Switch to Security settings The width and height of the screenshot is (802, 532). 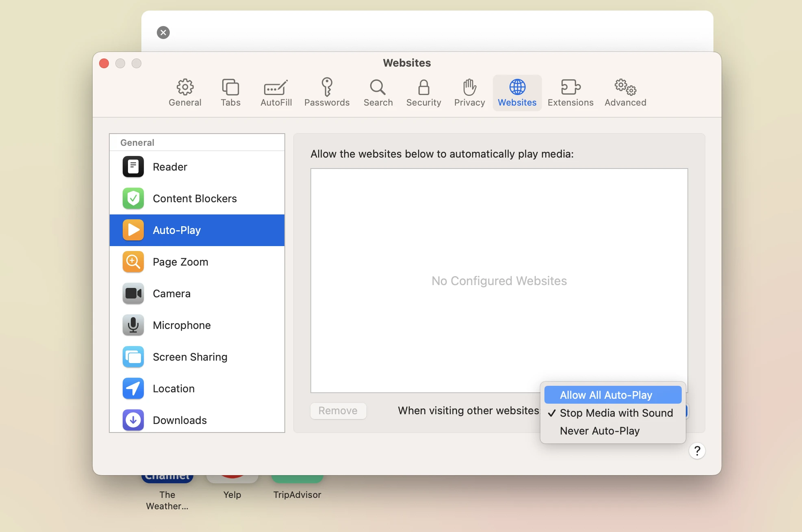(x=424, y=92)
